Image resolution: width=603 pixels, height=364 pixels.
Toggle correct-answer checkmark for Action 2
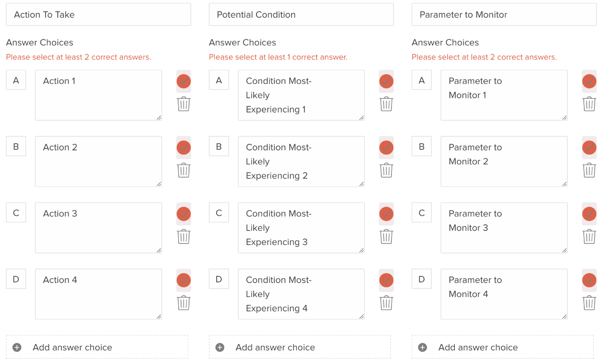click(x=184, y=148)
